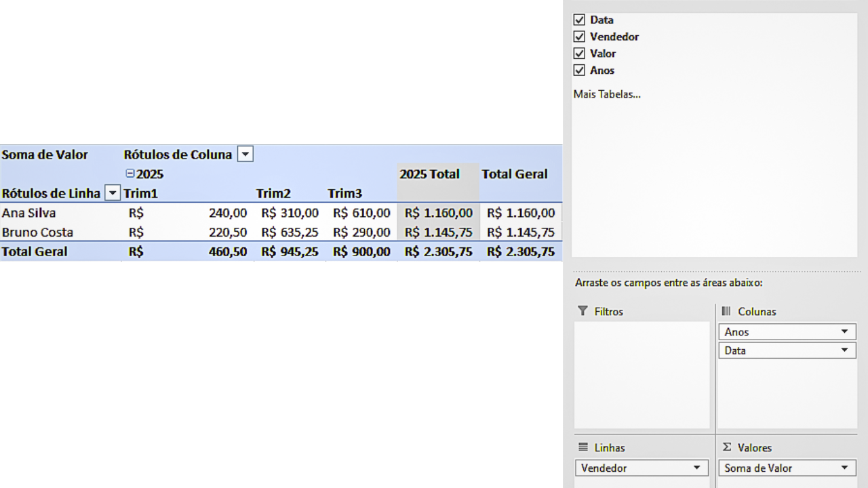
Task: Click the Vendedor field name in list
Action: pos(614,37)
